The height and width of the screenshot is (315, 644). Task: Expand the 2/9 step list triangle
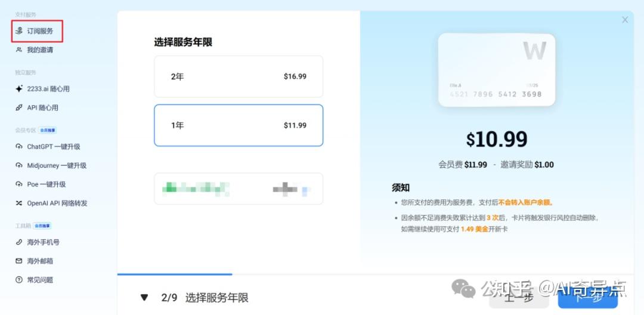point(144,297)
